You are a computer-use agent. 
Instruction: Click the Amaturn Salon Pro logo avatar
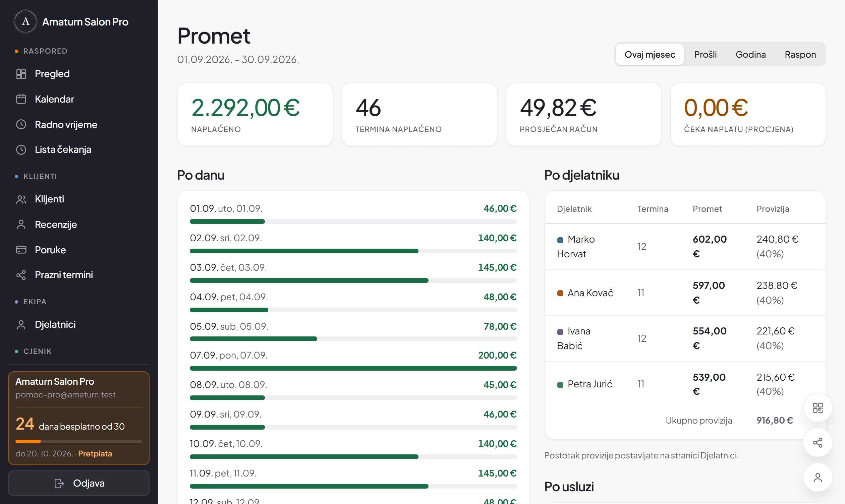tap(25, 22)
